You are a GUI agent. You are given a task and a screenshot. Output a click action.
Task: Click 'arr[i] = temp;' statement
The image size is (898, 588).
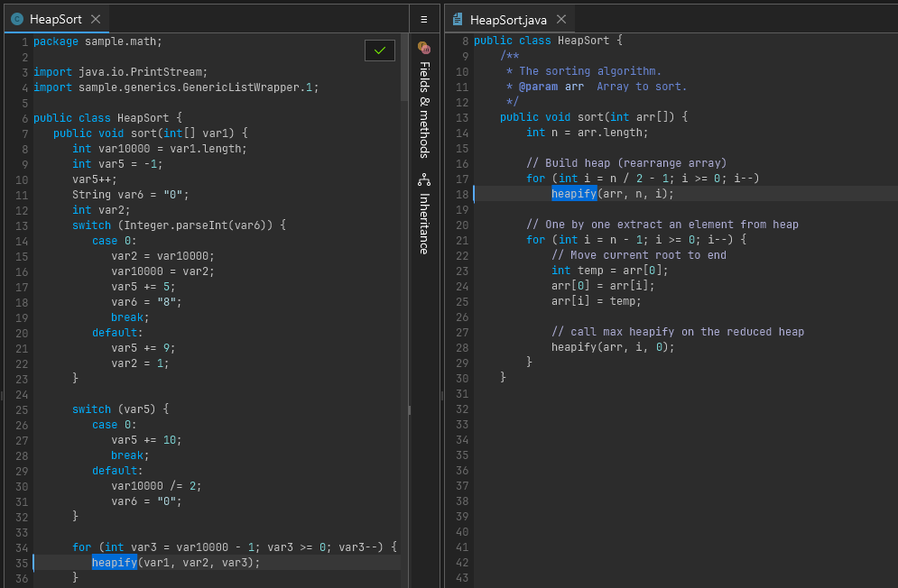[597, 300]
